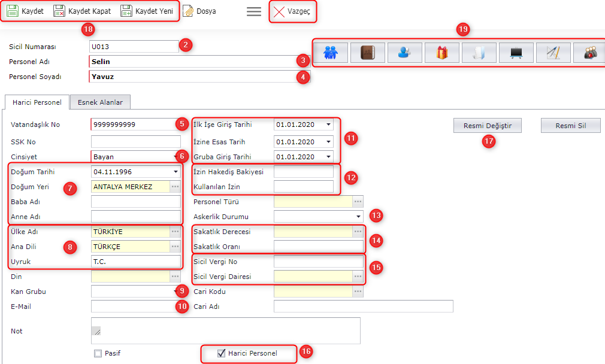Open the Askerlik Durumu dropdown
This screenshot has height=364, width=605.
tap(358, 216)
